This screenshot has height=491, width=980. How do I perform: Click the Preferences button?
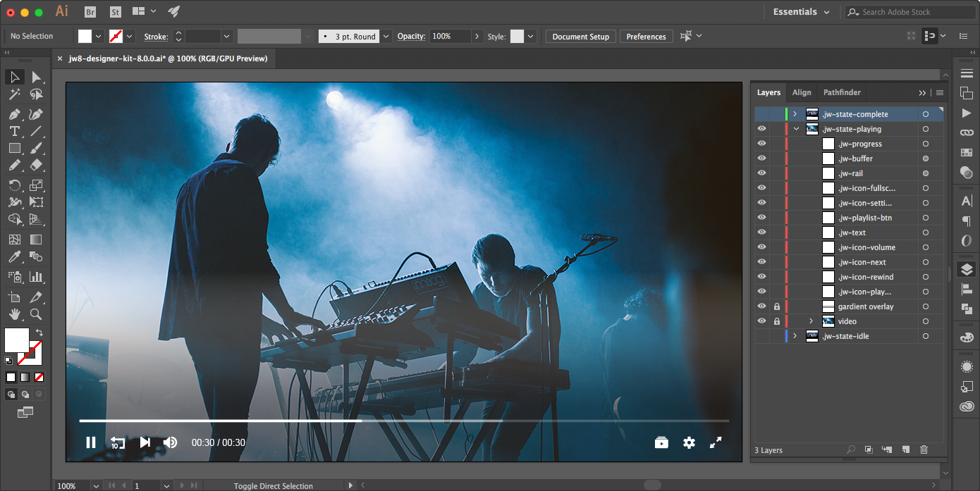[646, 37]
